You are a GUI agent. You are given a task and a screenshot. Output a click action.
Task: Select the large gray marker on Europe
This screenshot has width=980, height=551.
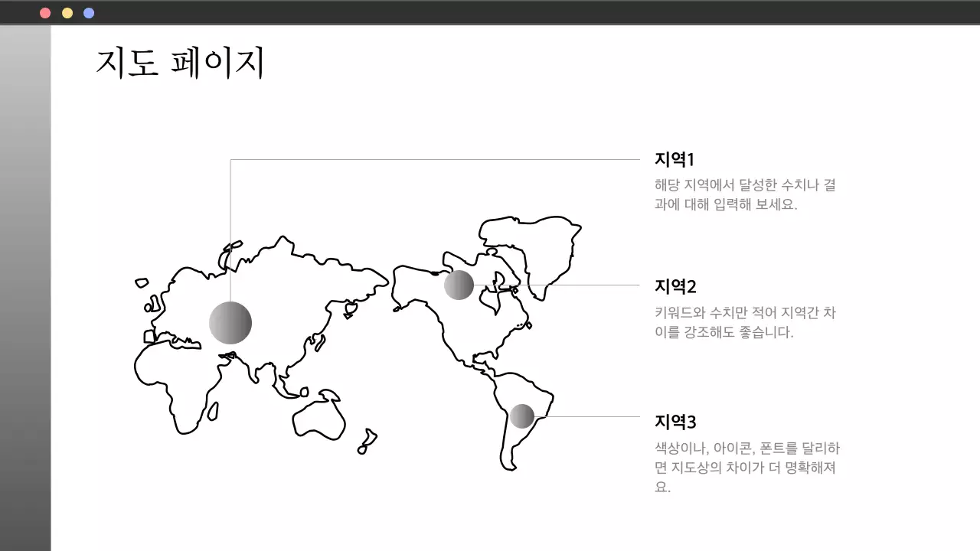(230, 323)
